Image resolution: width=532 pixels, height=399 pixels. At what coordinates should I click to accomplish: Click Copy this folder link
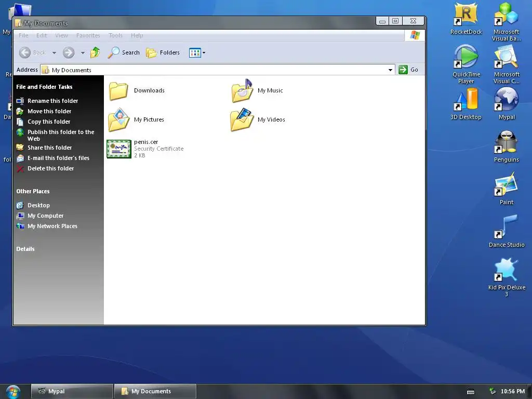coord(49,122)
